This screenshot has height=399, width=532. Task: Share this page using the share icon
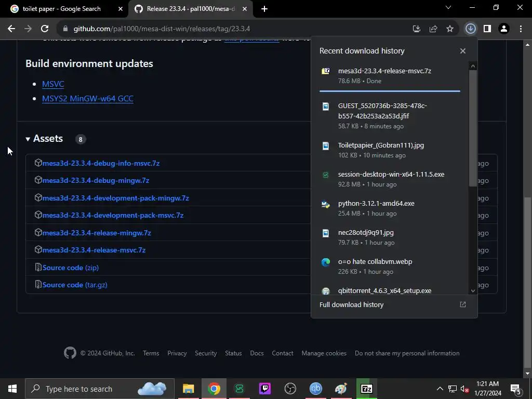[433, 29]
